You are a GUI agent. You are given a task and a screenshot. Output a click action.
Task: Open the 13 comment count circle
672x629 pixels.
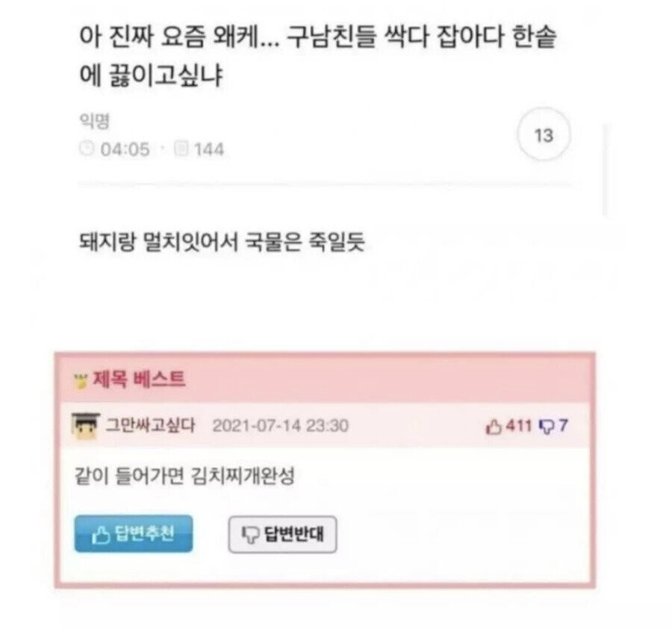tap(544, 135)
